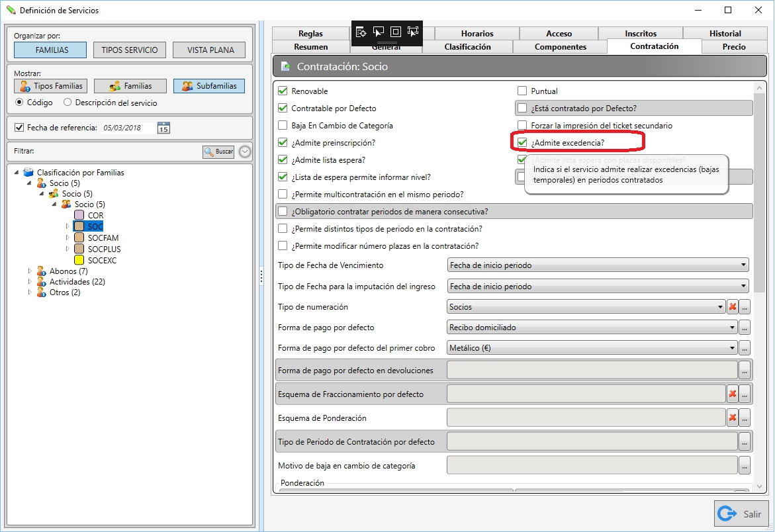Open Tipo de Fecha de Vencimiento dropdown

click(598, 265)
